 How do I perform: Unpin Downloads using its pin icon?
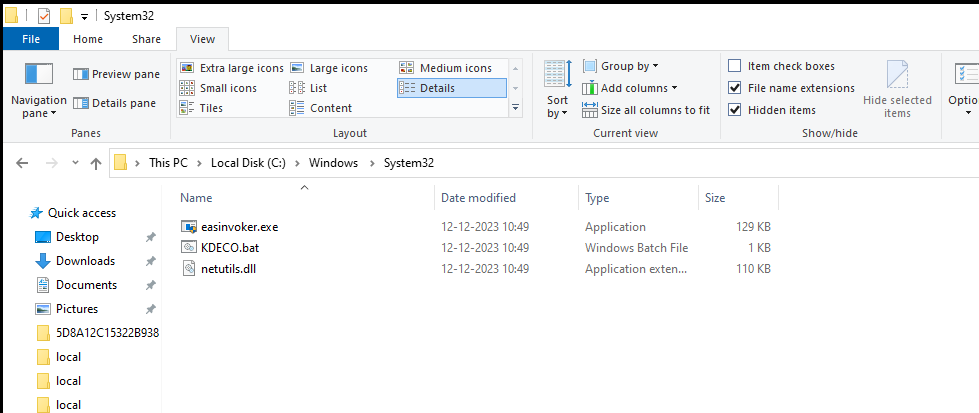tap(150, 261)
